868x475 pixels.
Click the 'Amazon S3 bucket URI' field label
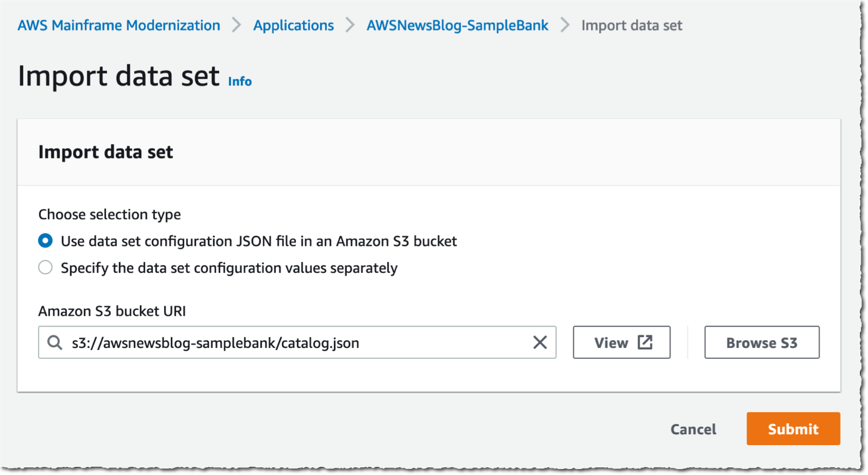click(112, 311)
